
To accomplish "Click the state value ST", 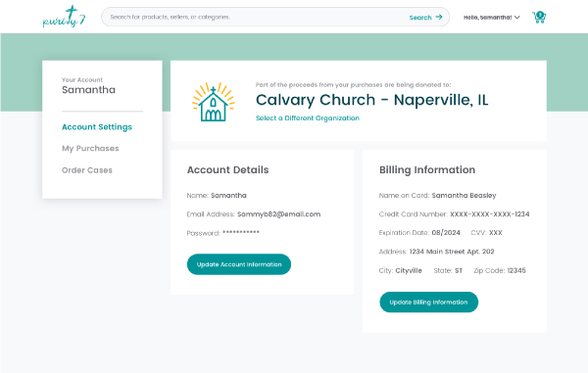I will point(459,270).
